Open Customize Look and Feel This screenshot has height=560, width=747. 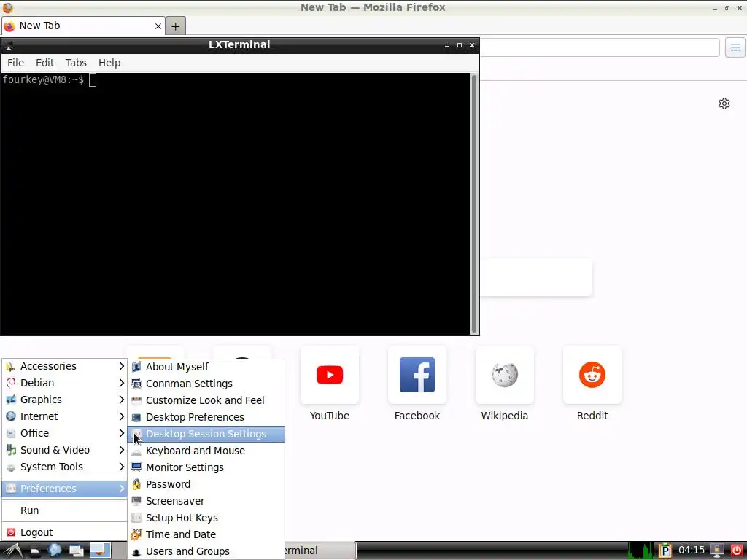click(x=206, y=400)
